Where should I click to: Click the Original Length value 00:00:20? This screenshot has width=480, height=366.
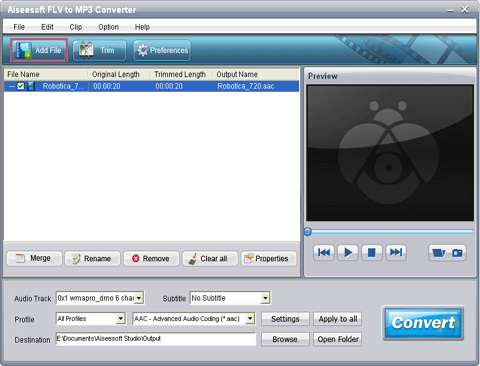click(107, 86)
